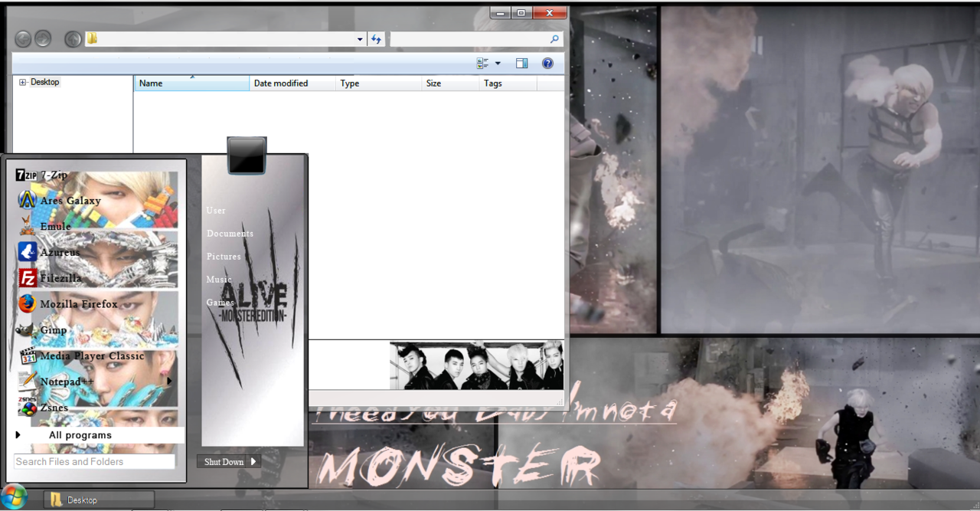Click user picture frame on start menu
Viewport: 980px width, 511px height.
(x=247, y=155)
